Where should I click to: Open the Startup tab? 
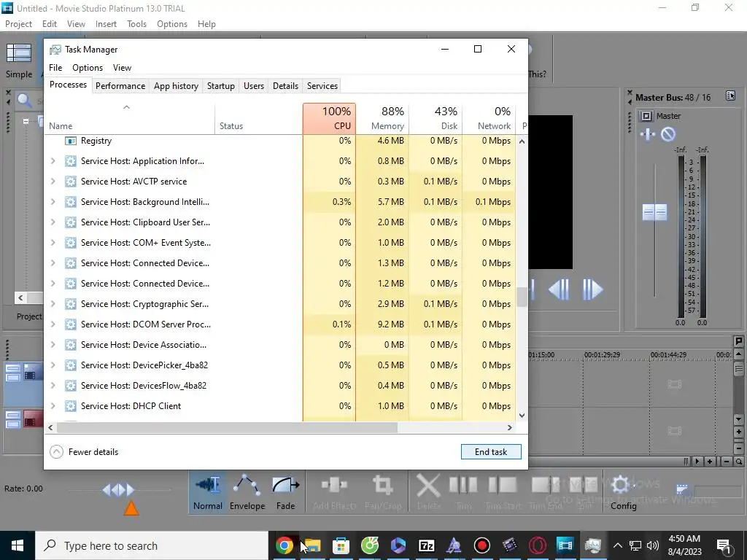pyautogui.click(x=220, y=86)
